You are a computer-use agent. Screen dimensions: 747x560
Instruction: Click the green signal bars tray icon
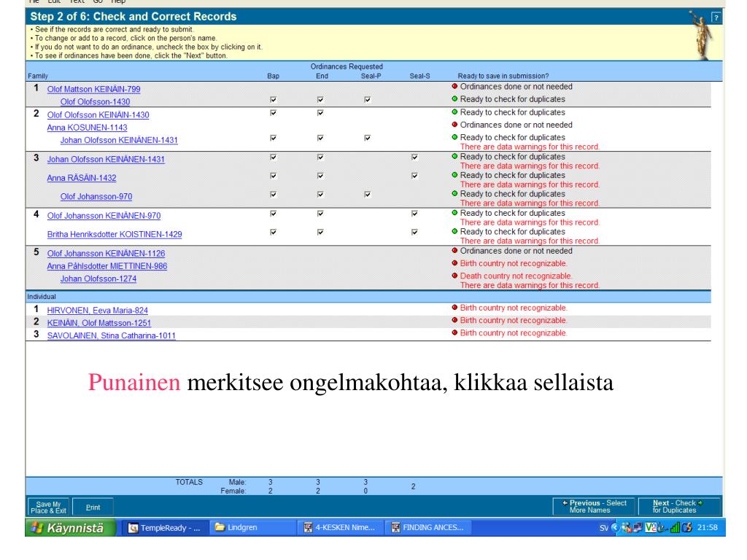click(x=675, y=528)
